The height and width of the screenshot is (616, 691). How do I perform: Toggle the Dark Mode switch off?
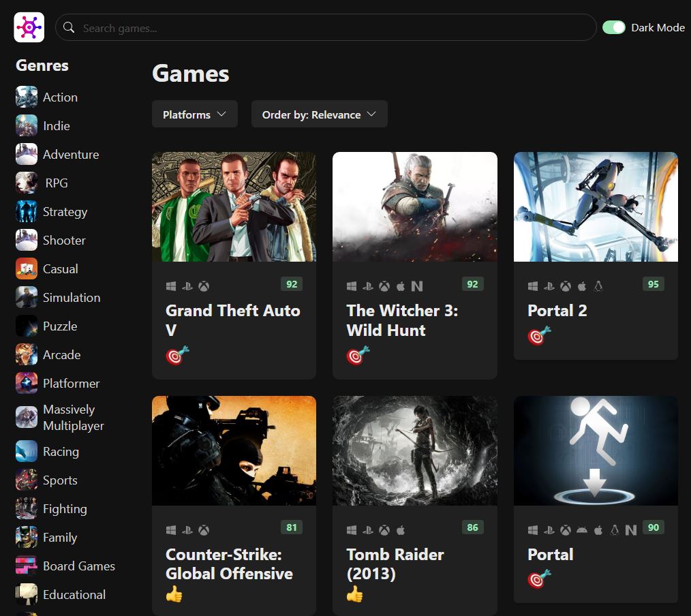tap(614, 27)
